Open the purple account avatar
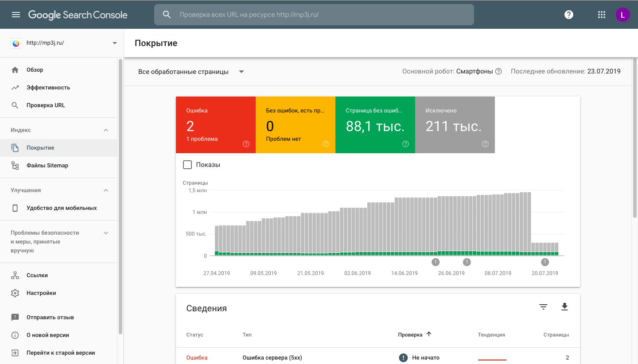This screenshot has width=638, height=364. click(622, 15)
